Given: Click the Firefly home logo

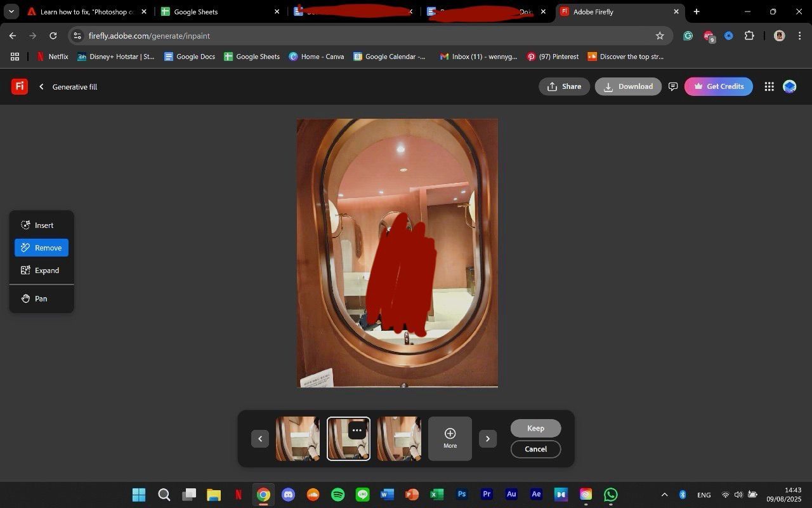Looking at the screenshot, I should (x=20, y=86).
